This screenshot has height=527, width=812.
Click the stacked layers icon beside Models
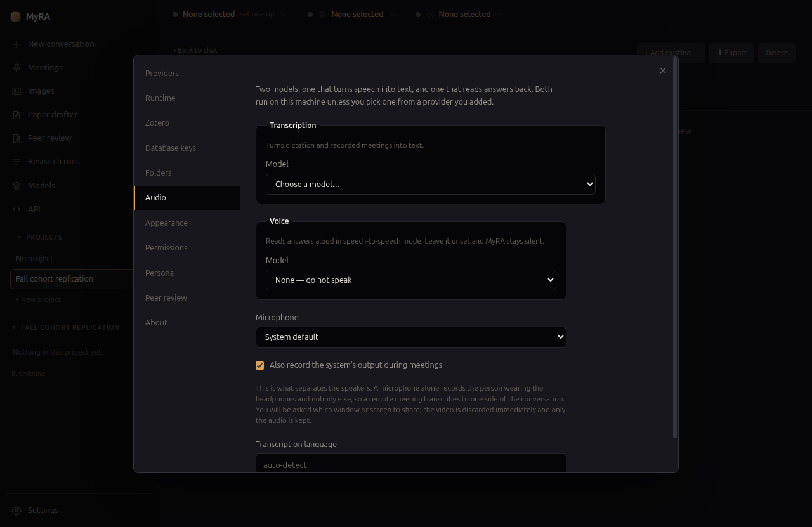coord(16,186)
